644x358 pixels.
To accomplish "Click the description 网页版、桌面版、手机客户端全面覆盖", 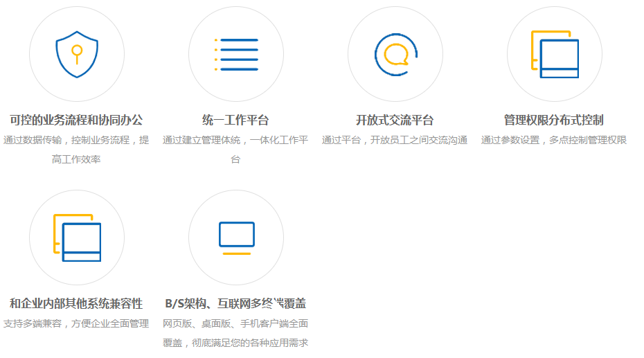I will click(x=235, y=323).
